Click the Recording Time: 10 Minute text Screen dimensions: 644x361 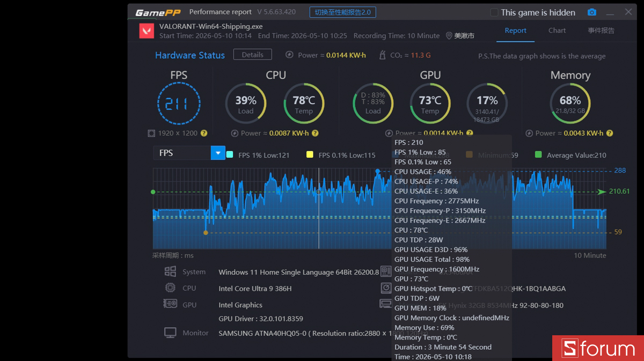click(397, 36)
